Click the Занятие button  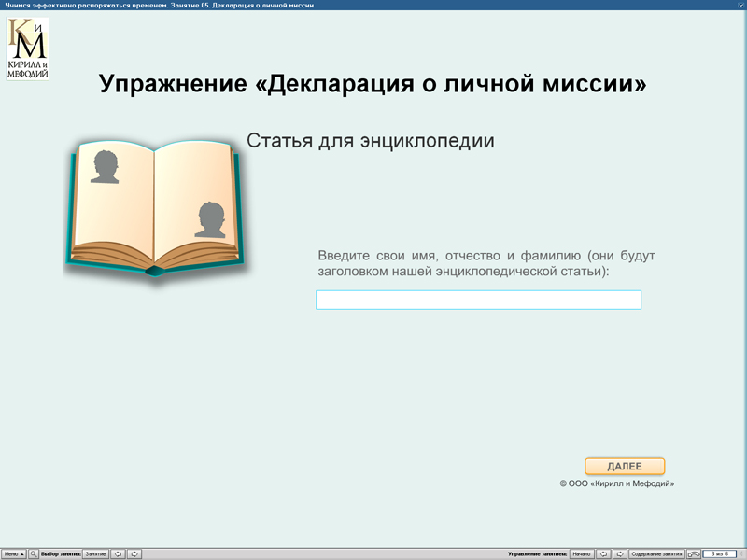tap(93, 553)
